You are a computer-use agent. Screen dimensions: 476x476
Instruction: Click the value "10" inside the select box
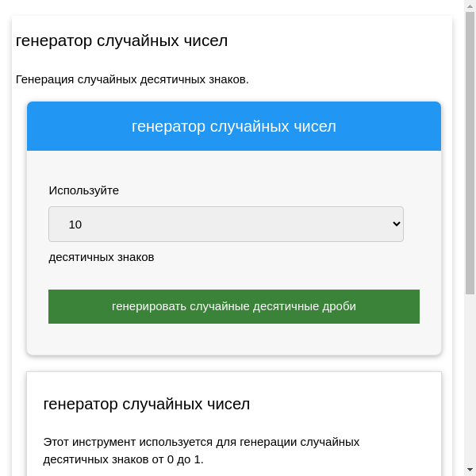click(x=75, y=225)
